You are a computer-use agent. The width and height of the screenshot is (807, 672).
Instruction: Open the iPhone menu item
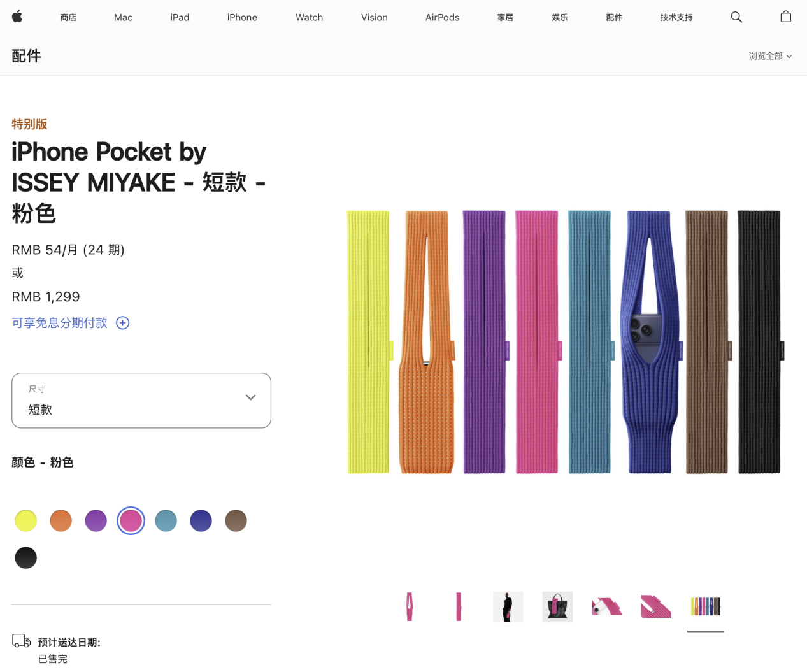pyautogui.click(x=242, y=17)
